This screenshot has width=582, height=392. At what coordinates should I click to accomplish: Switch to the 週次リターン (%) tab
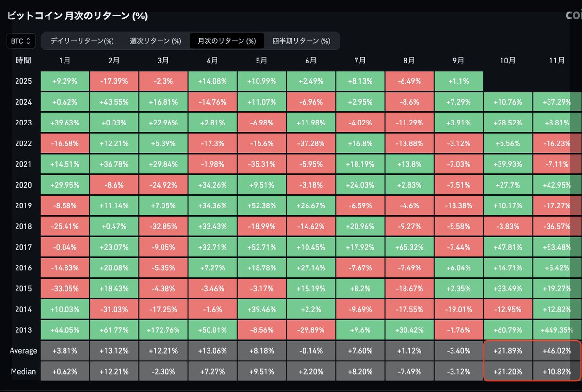[x=155, y=41]
